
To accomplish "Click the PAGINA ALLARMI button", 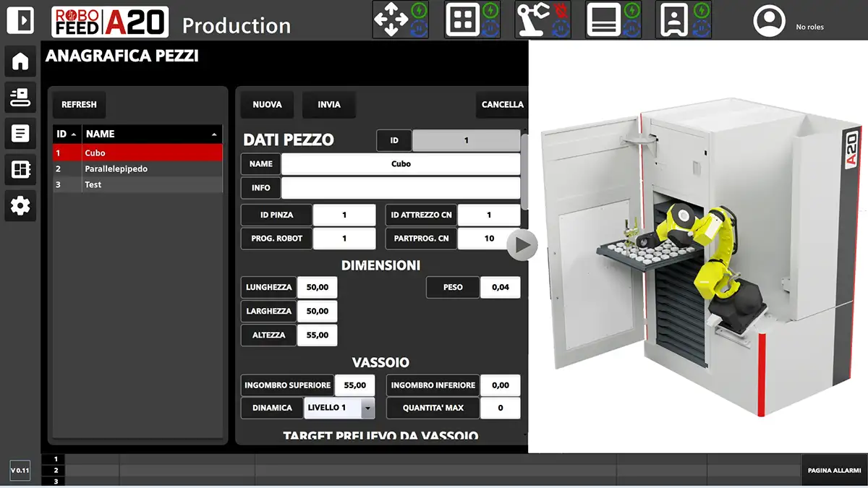I will click(x=833, y=471).
